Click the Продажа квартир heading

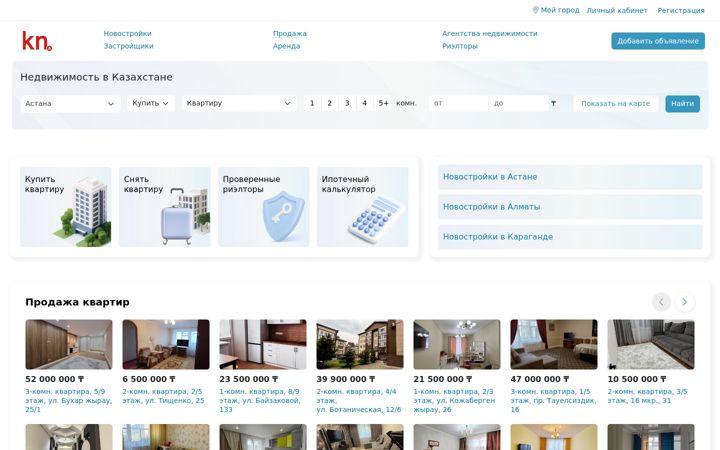point(78,302)
